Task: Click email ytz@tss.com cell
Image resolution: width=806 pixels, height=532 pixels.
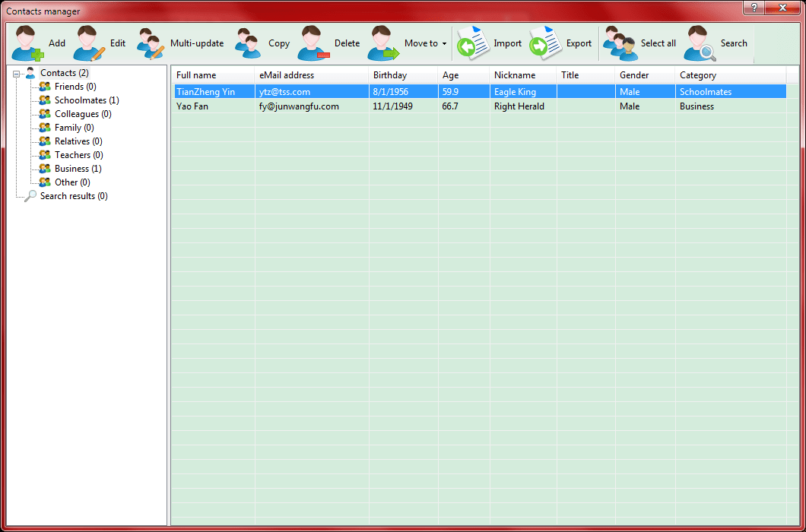Action: pyautogui.click(x=312, y=92)
